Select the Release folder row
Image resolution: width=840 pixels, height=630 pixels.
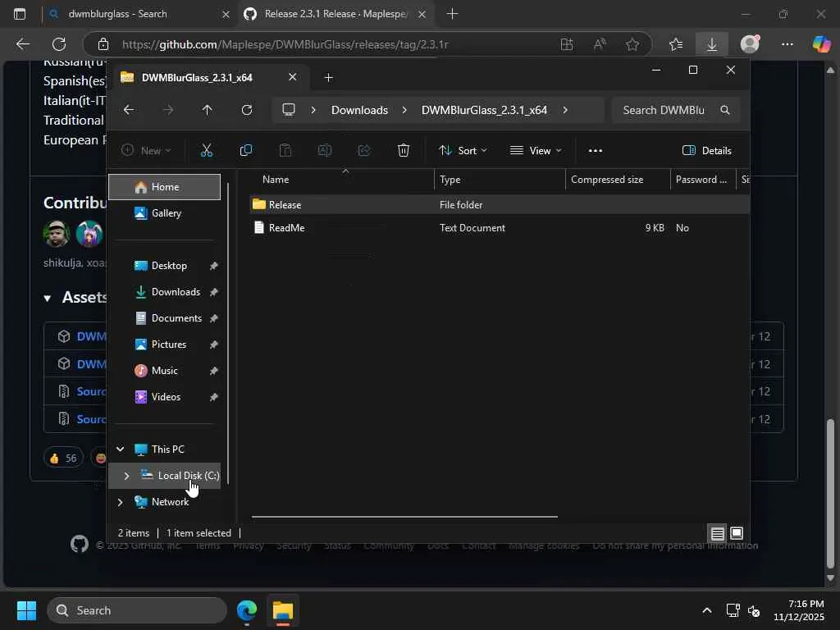point(500,204)
